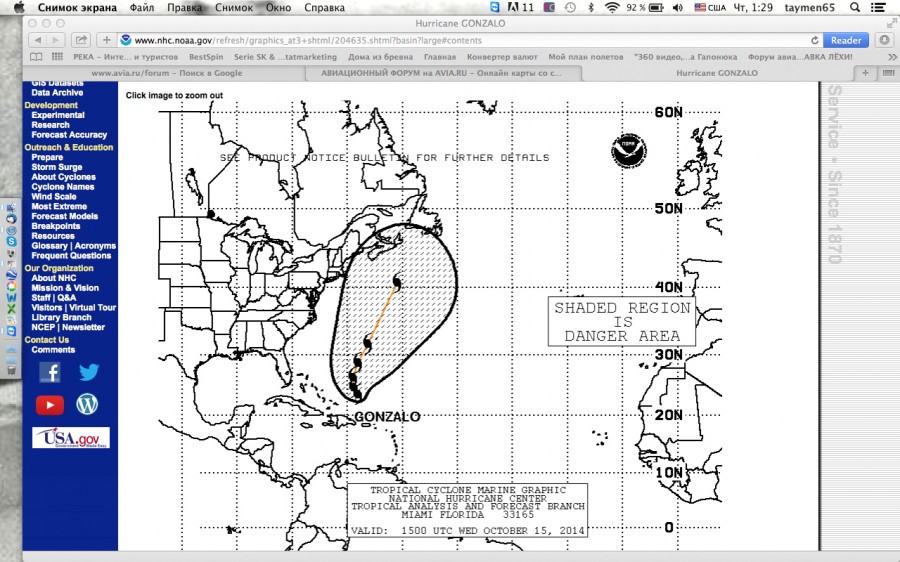The image size is (900, 562).
Task: Click the USA.gov logo
Action: coord(71,437)
